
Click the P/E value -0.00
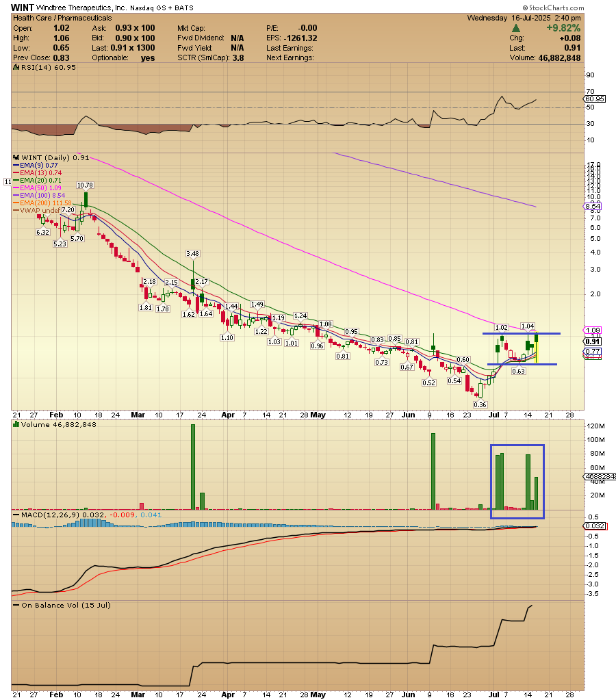pos(307,28)
